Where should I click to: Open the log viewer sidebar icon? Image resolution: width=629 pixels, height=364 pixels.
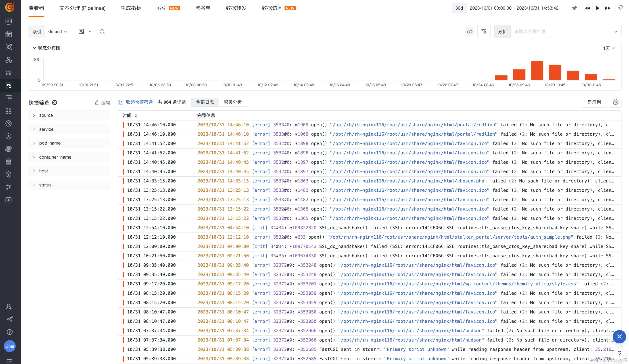pyautogui.click(x=9, y=86)
